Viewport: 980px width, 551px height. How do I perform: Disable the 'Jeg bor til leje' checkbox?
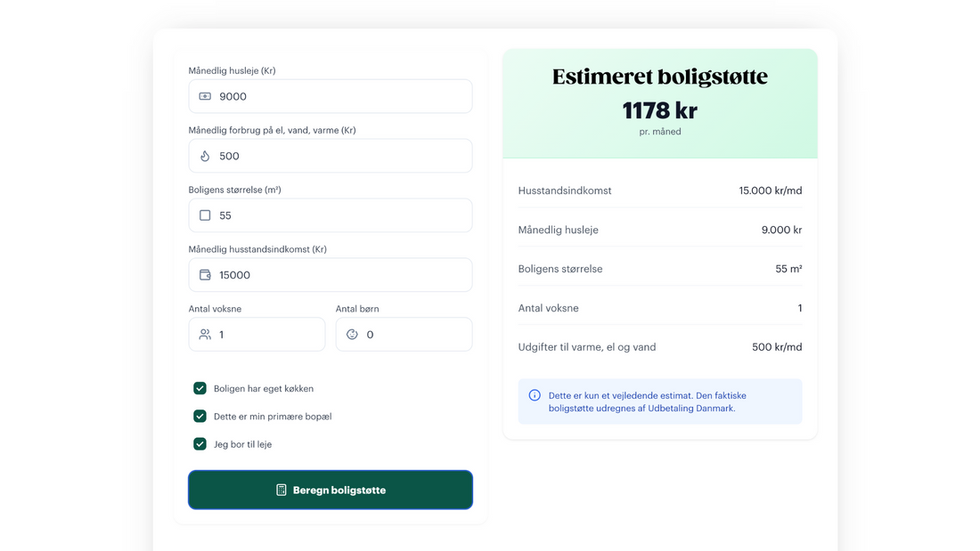click(200, 443)
